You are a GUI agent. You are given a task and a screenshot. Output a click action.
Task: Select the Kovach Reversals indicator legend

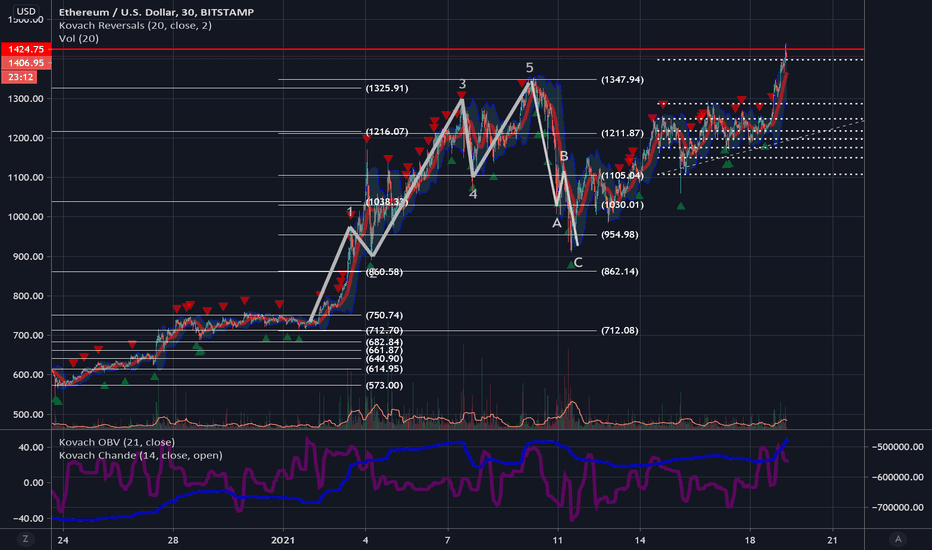point(135,25)
